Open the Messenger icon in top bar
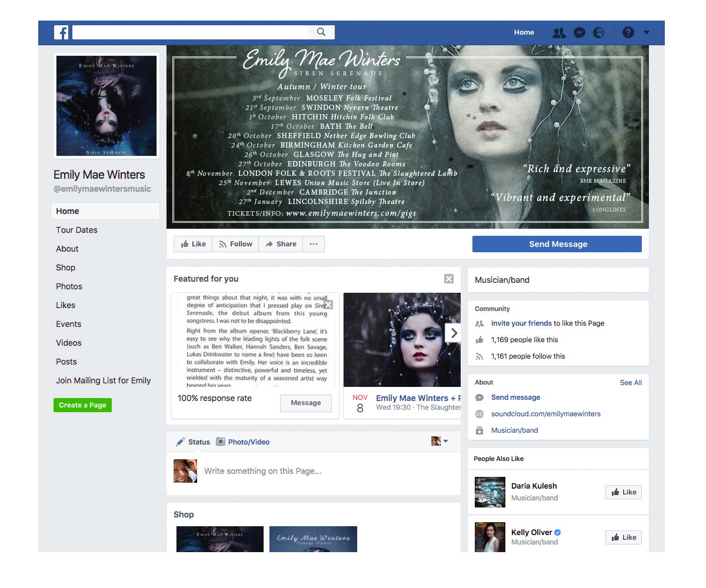The height and width of the screenshot is (588, 706). tap(580, 33)
